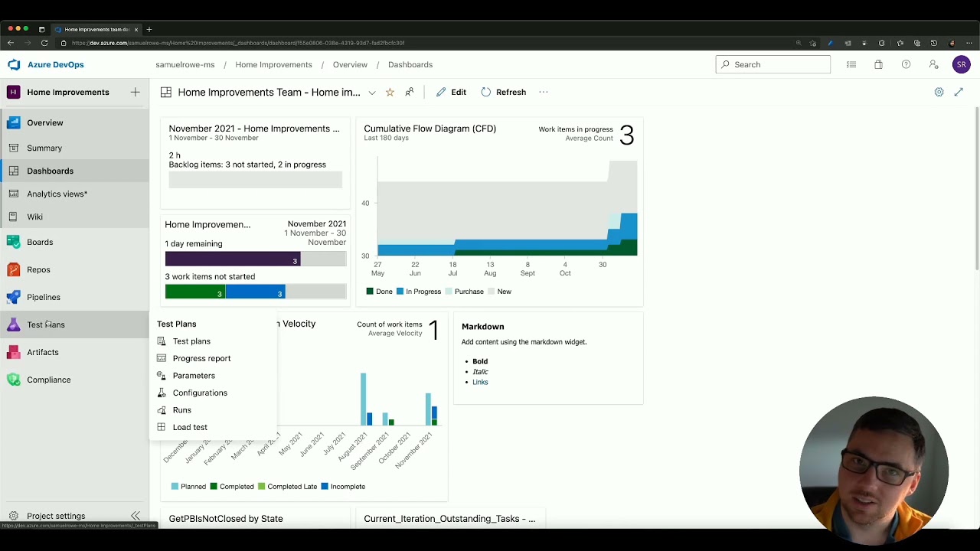Focus the Search input field

click(773, 64)
